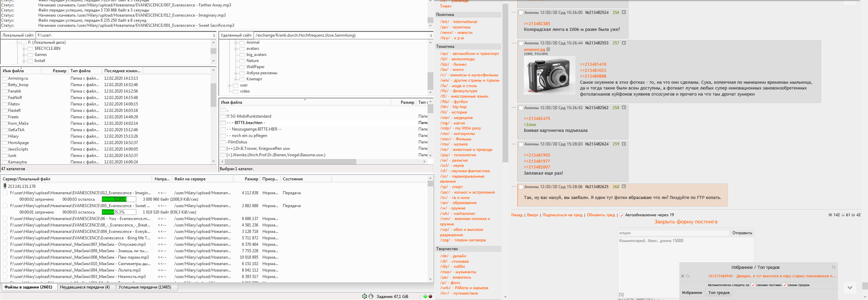Click the -FilmDokus folder icon
The height and width of the screenshot is (300, 868).
[x=223, y=142]
